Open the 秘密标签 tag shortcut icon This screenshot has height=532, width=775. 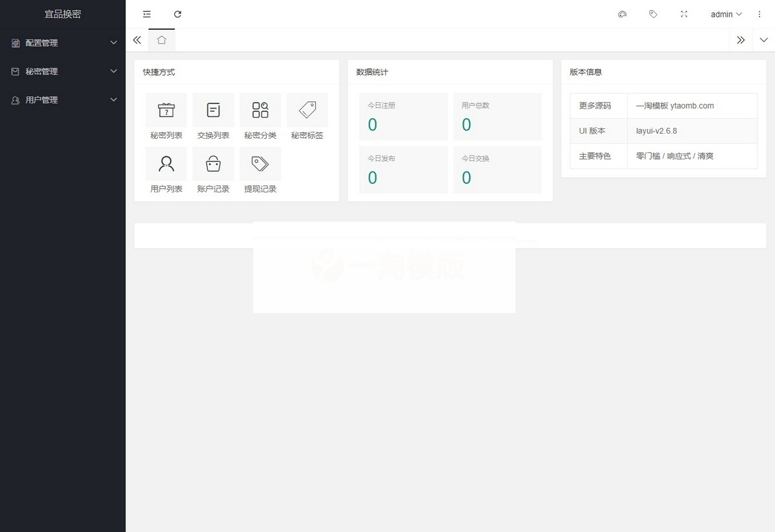[x=307, y=110]
